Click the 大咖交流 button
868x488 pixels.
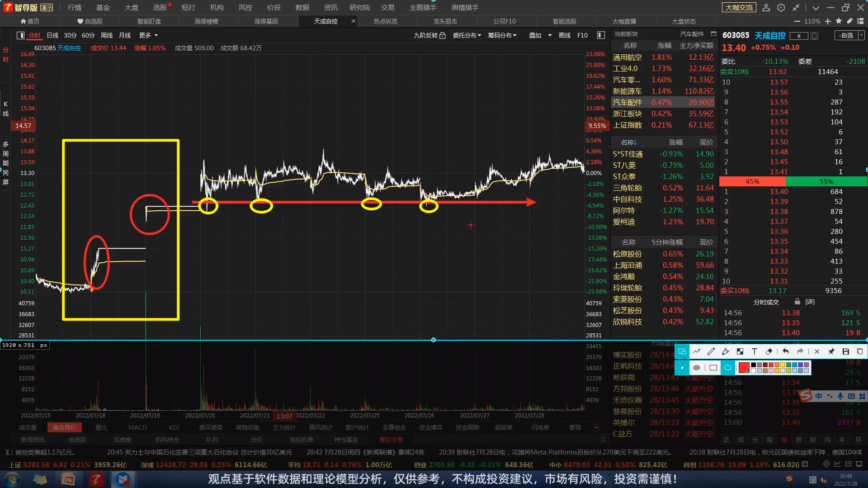pyautogui.click(x=739, y=8)
